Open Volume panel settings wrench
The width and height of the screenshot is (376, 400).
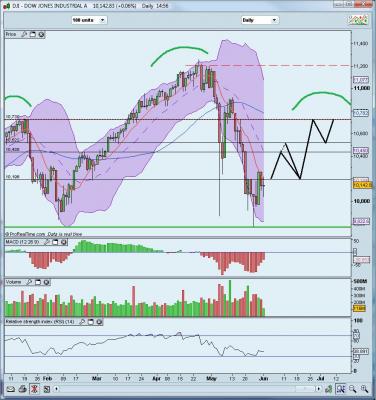pyautogui.click(x=29, y=282)
